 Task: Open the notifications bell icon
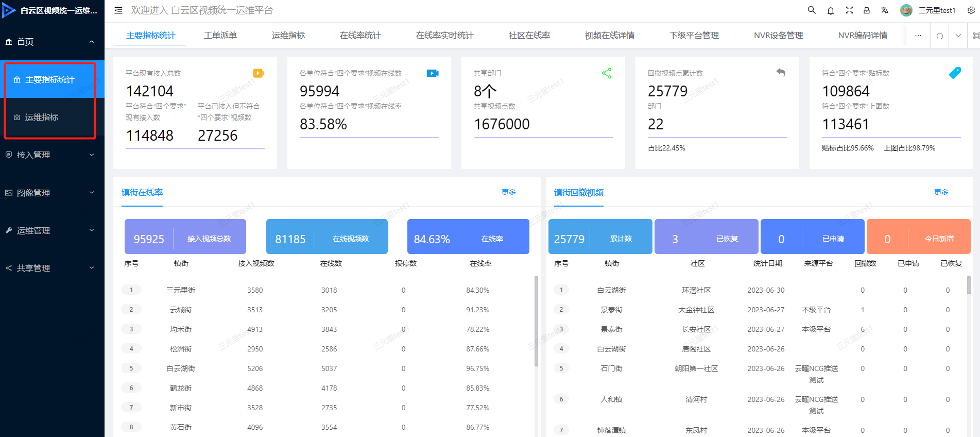831,10
